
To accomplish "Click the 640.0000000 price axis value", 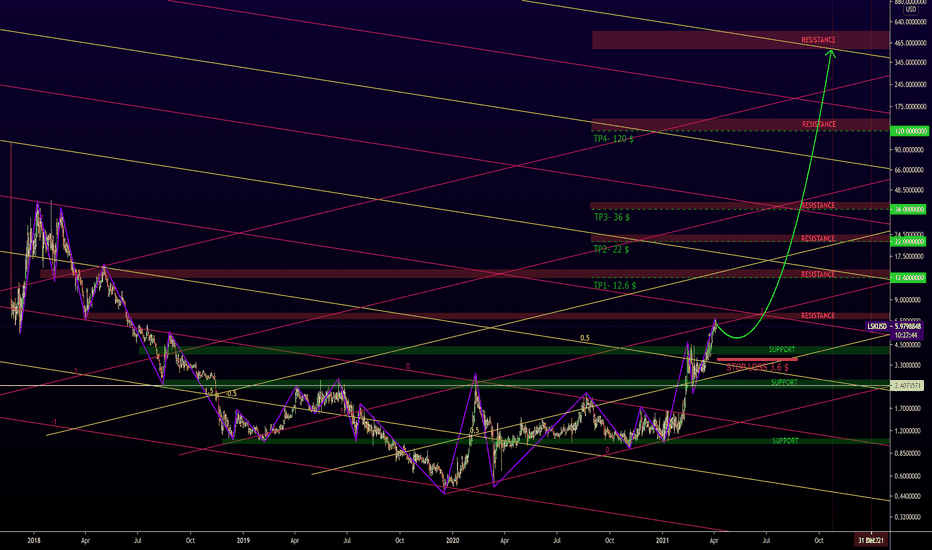I will pos(909,23).
